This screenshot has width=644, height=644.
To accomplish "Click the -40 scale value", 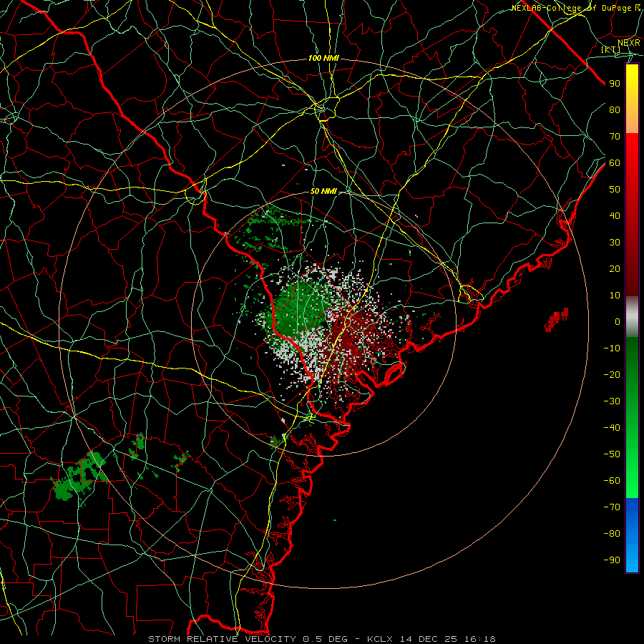I will (x=612, y=428).
